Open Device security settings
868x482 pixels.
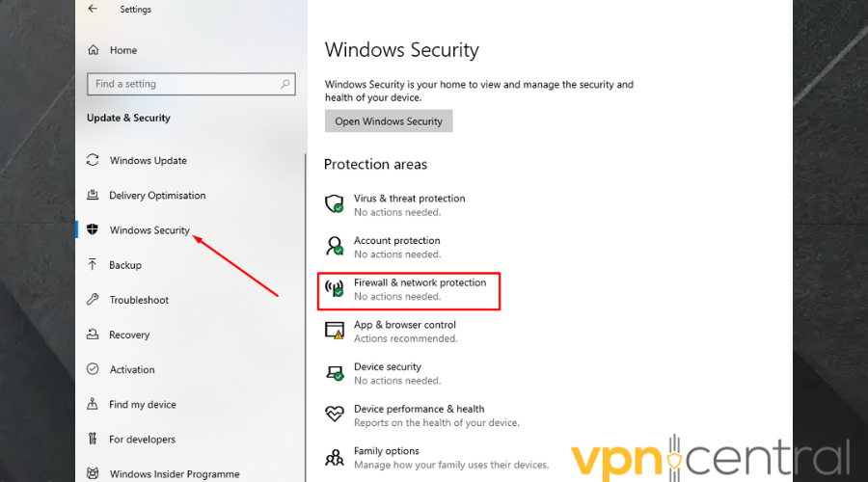point(388,367)
